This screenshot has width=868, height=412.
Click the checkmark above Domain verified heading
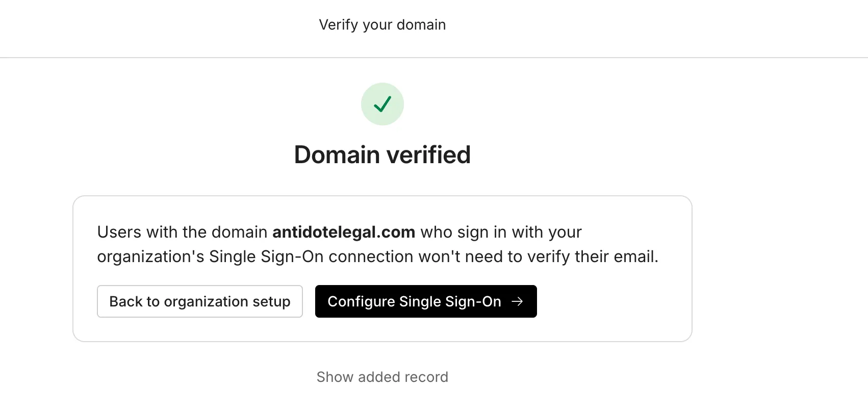coord(382,104)
